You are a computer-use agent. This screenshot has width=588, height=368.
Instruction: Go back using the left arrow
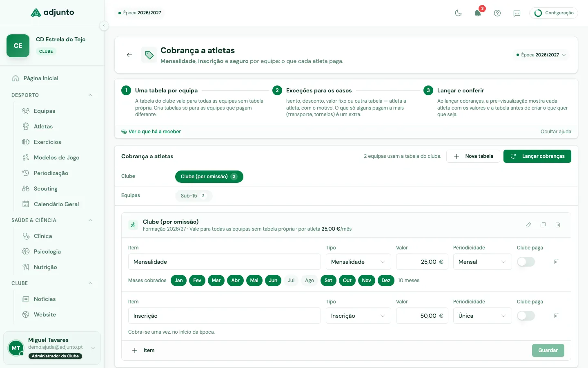click(x=129, y=55)
